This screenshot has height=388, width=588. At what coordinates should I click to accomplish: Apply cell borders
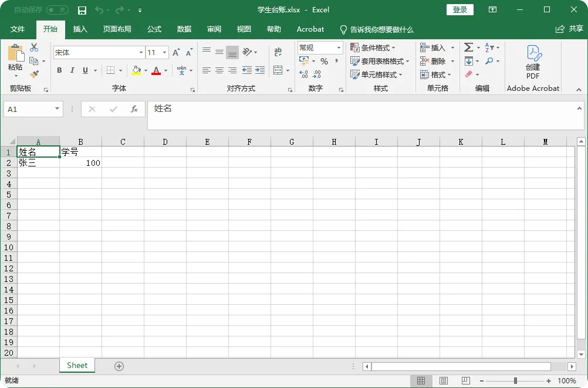(x=111, y=70)
